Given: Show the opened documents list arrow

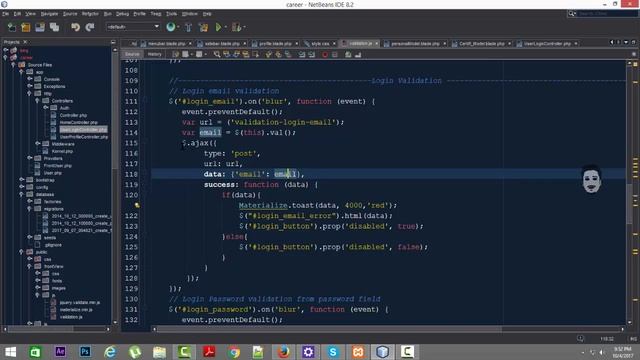Looking at the screenshot, I should [626, 42].
